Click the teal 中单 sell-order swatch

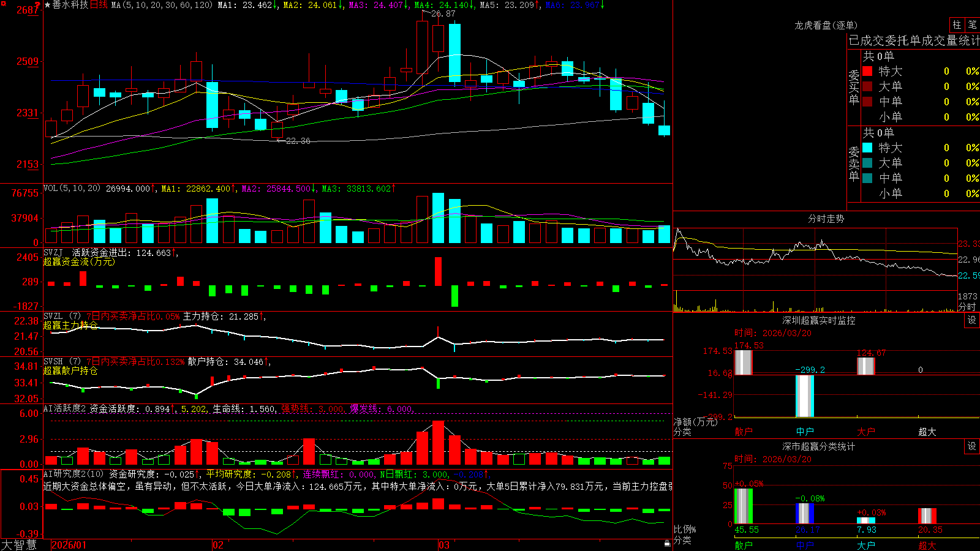tap(867, 178)
